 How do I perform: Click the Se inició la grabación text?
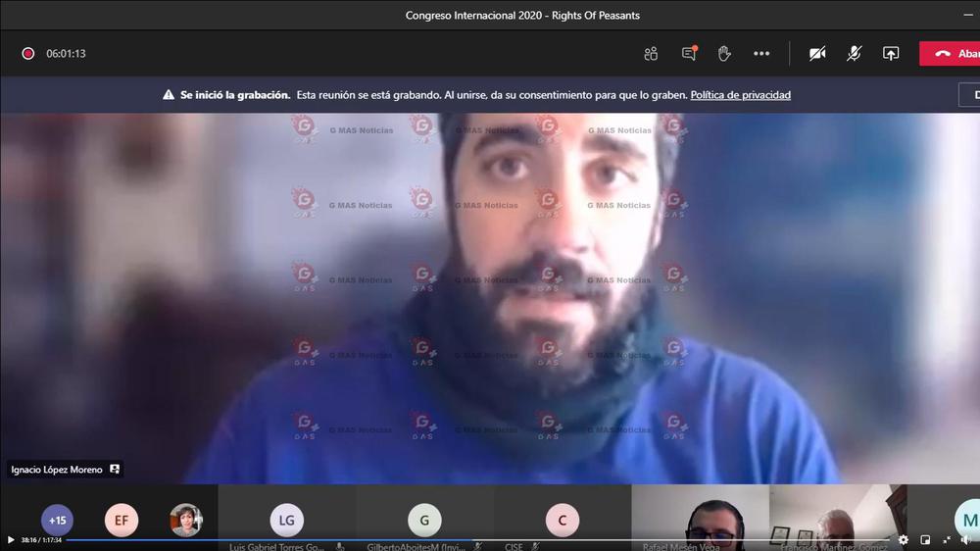click(235, 95)
